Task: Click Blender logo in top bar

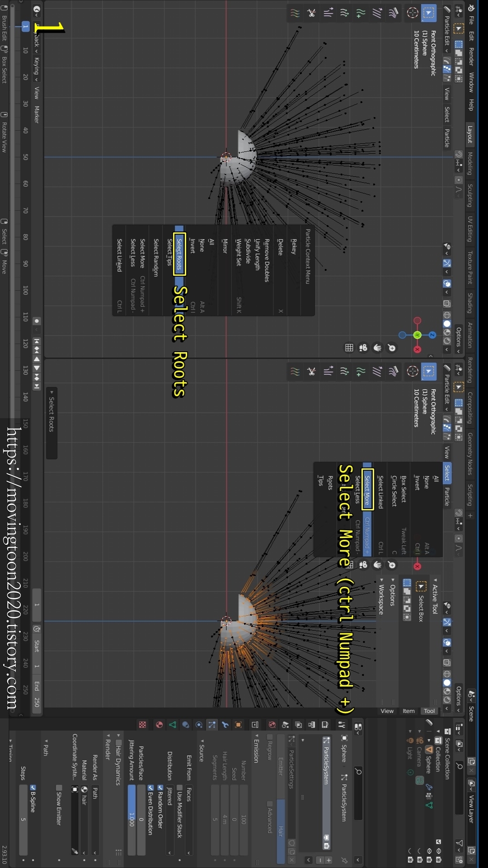Action: (471, 8)
